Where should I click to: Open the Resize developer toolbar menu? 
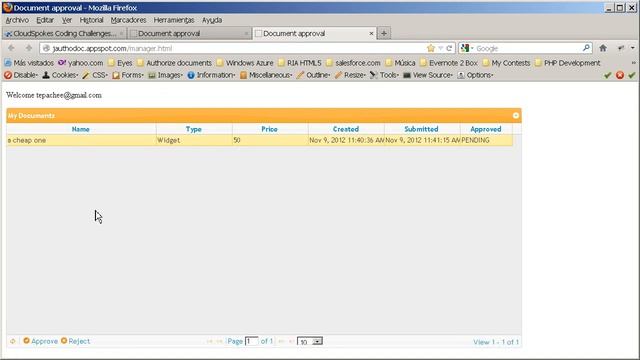350,75
